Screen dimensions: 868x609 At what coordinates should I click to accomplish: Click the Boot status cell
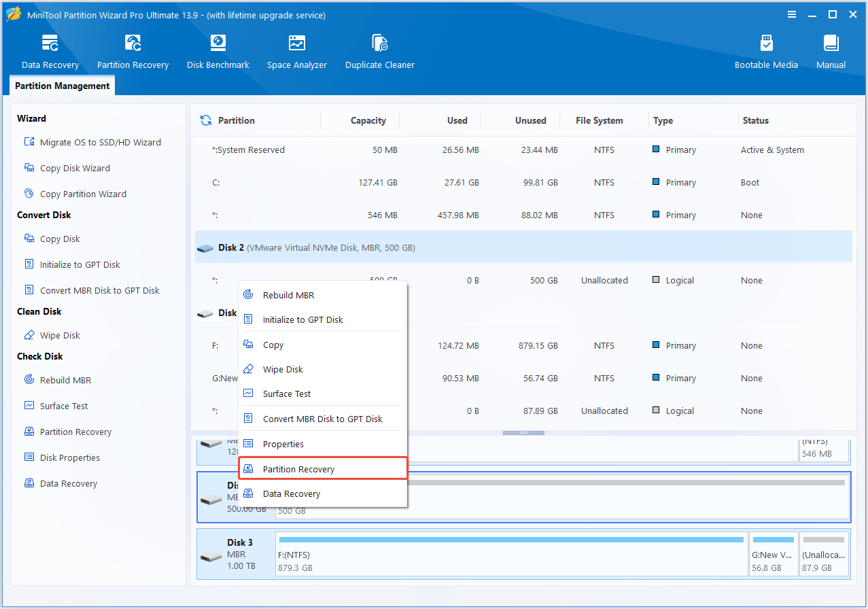pyautogui.click(x=750, y=182)
